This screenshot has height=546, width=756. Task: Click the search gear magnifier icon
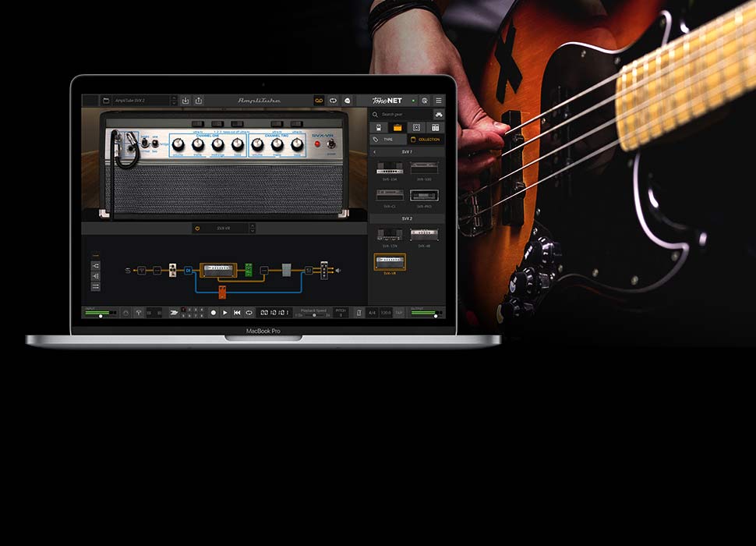pos(376,115)
